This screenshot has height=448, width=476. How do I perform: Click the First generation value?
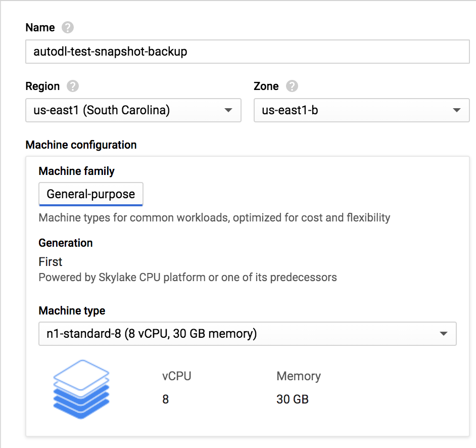51,262
